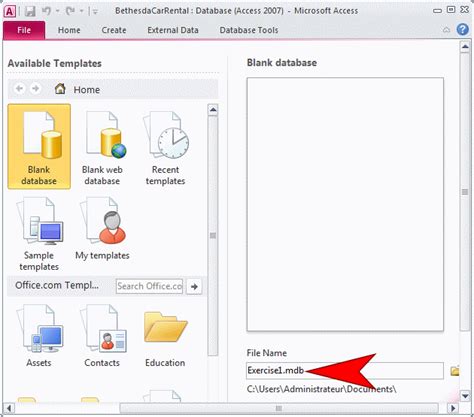Click the Office.com Templ... section header

click(57, 285)
